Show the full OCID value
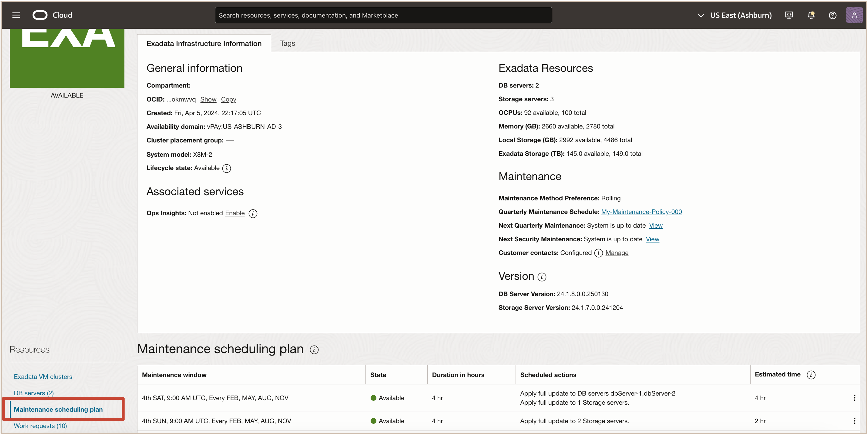The width and height of the screenshot is (868, 434). [208, 99]
